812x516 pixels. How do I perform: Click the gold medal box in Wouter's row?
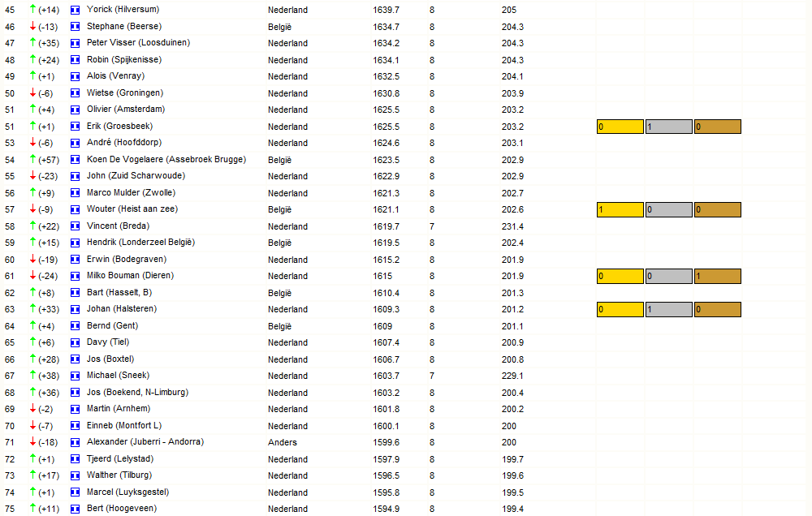click(x=620, y=209)
